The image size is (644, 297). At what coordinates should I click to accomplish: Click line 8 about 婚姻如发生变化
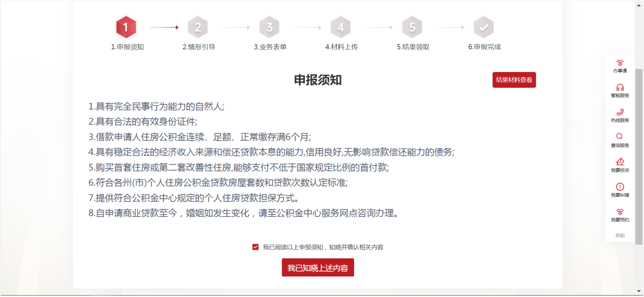click(243, 213)
